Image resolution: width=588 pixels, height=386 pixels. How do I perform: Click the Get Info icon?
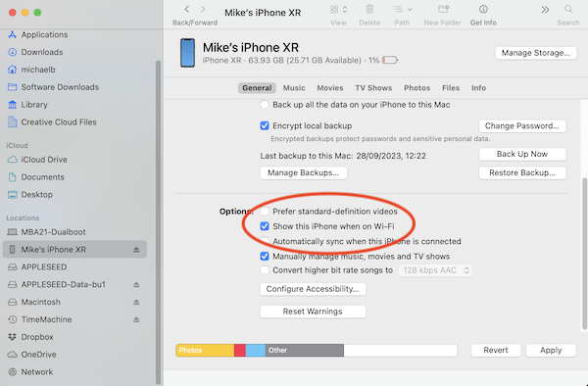483,10
